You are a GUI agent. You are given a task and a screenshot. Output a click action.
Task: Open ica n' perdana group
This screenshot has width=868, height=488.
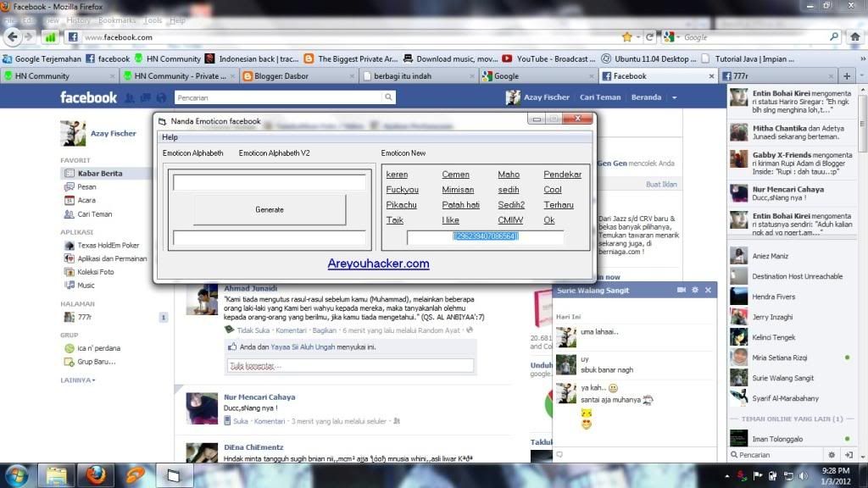[x=98, y=348]
